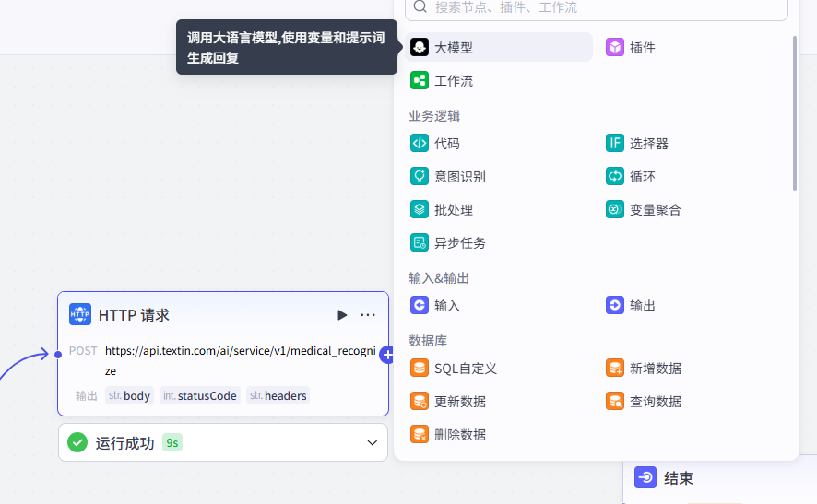Choose the 批处理 batch node
The height and width of the screenshot is (504, 817).
(x=442, y=210)
